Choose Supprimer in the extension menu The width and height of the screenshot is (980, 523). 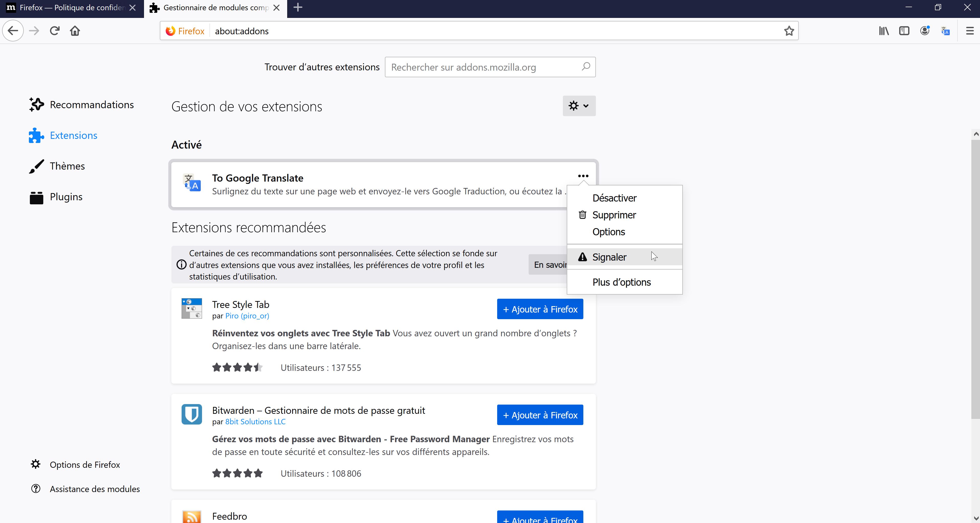coord(624,215)
